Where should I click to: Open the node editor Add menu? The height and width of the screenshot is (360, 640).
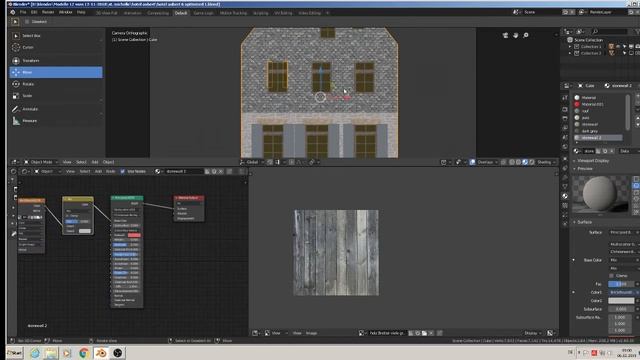(98, 171)
